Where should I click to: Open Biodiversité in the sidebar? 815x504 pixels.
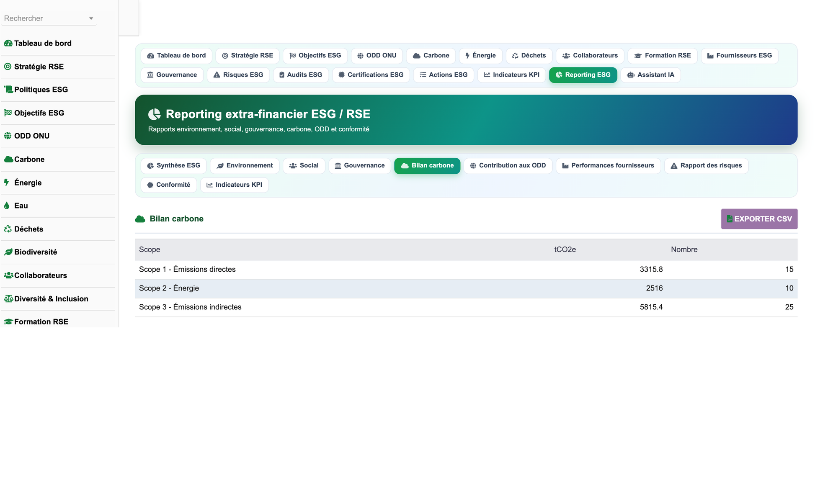[58, 252]
